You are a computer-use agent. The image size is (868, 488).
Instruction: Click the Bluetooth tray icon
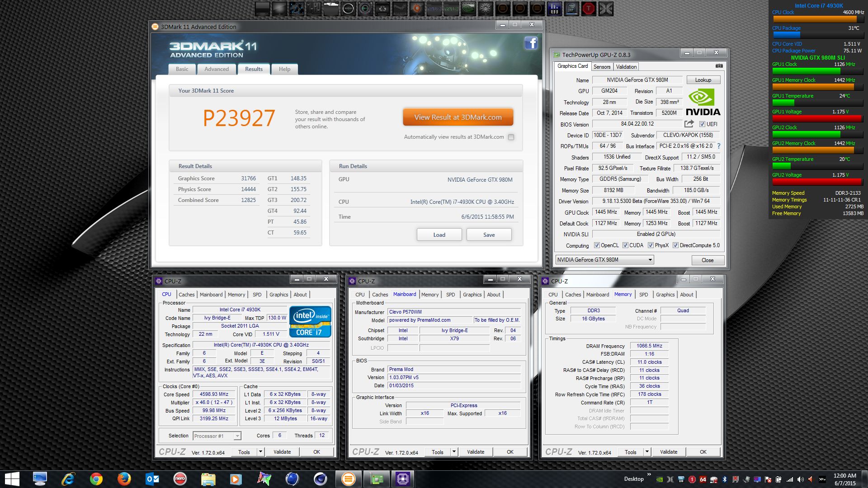(725, 479)
